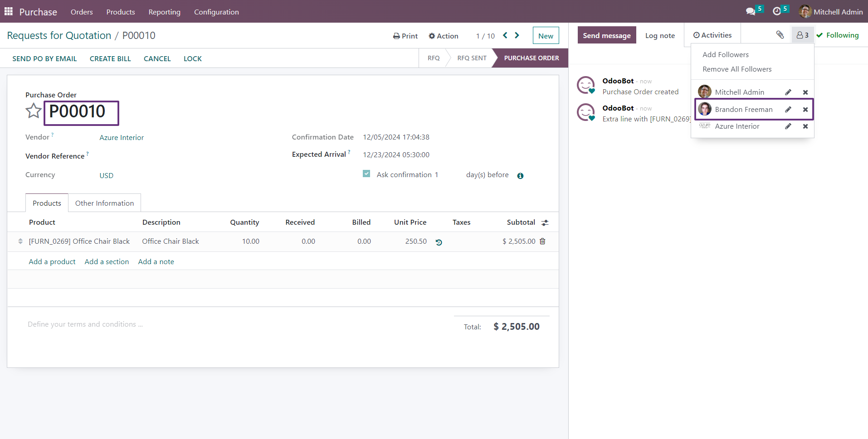Open the Products menu
This screenshot has height=439, width=868.
tap(121, 12)
